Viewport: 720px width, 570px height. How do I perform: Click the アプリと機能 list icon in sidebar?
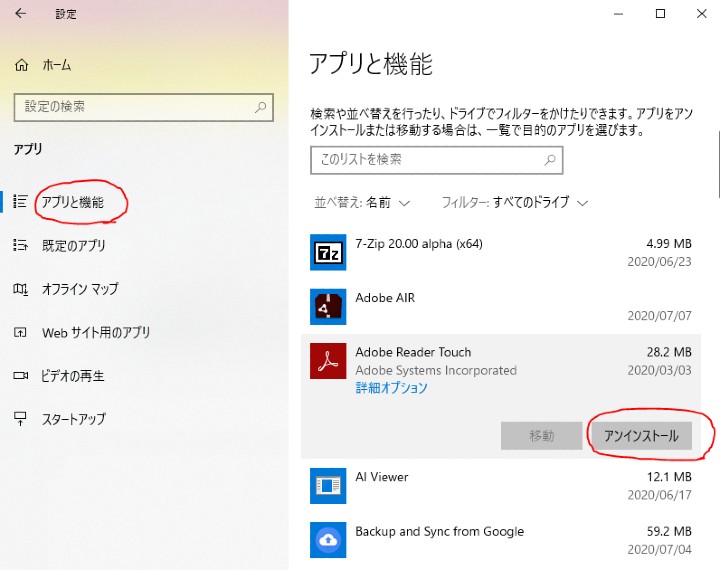coord(20,201)
